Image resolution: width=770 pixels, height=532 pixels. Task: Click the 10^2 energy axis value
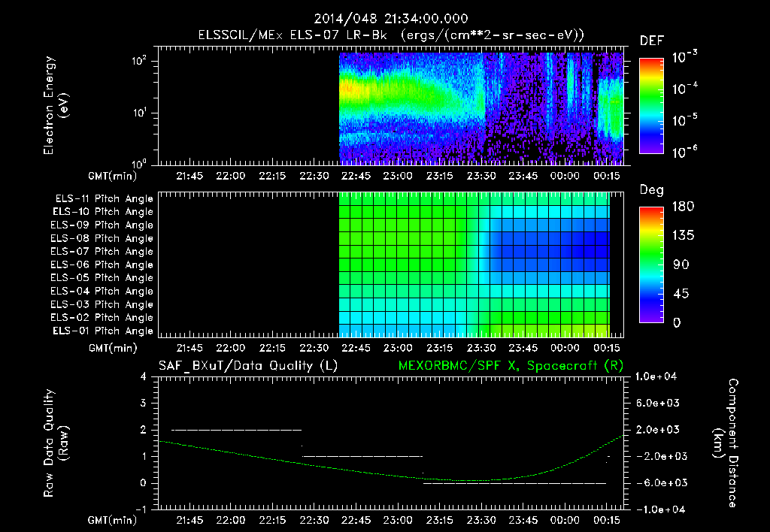[x=139, y=61]
